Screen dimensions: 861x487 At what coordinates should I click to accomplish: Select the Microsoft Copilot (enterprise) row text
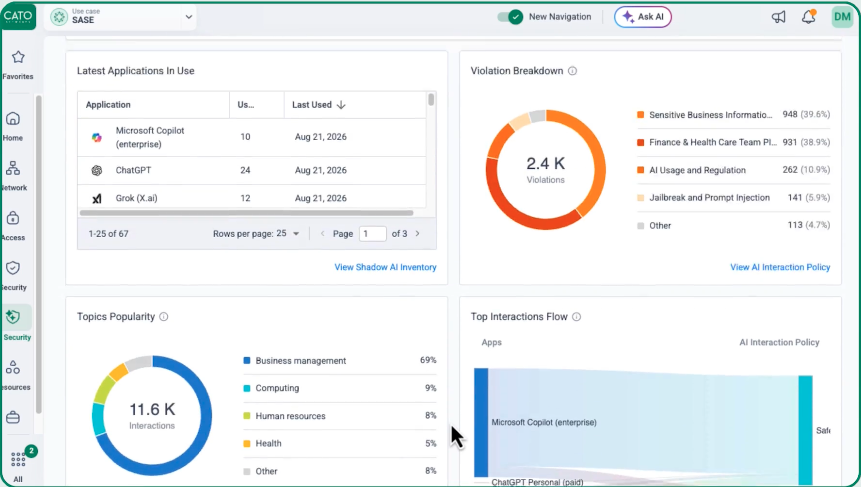point(150,137)
